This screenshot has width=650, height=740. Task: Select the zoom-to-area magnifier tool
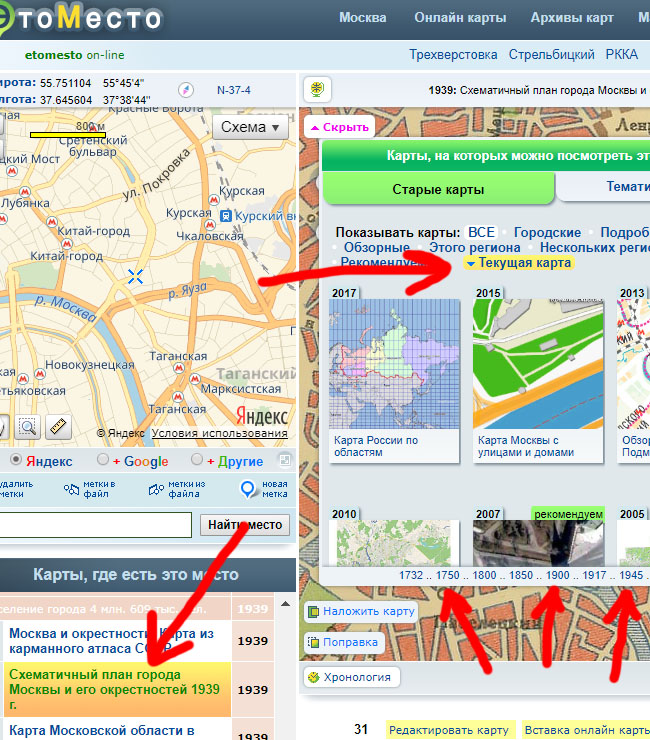pyautogui.click(x=27, y=427)
